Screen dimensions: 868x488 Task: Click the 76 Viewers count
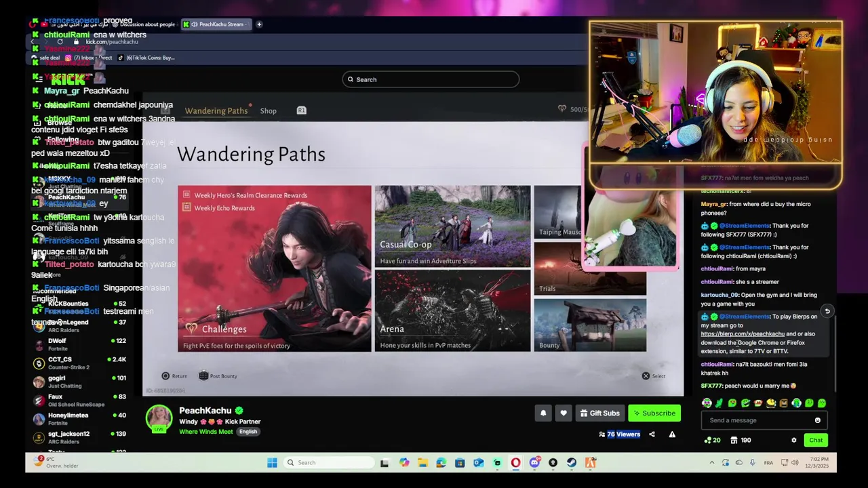[x=623, y=434]
